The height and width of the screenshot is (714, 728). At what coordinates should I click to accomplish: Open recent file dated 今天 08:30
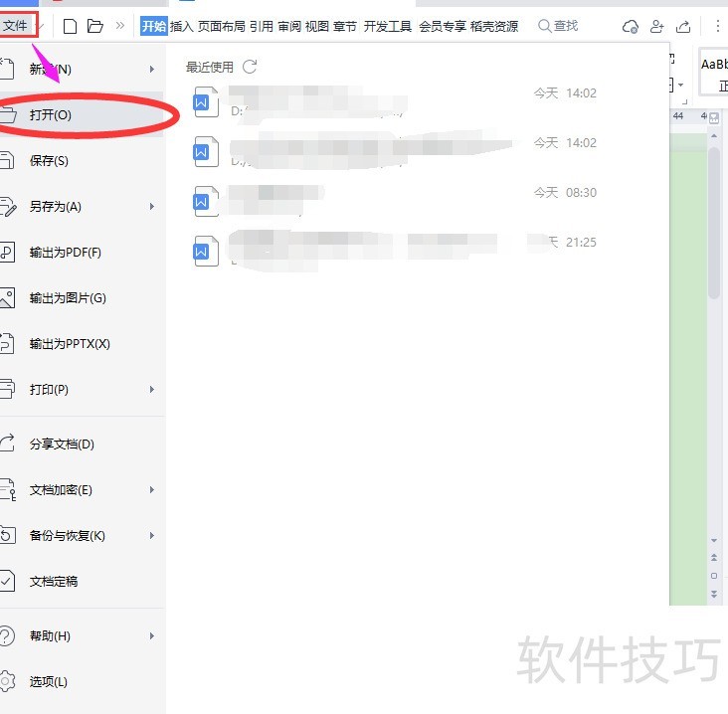(x=395, y=201)
